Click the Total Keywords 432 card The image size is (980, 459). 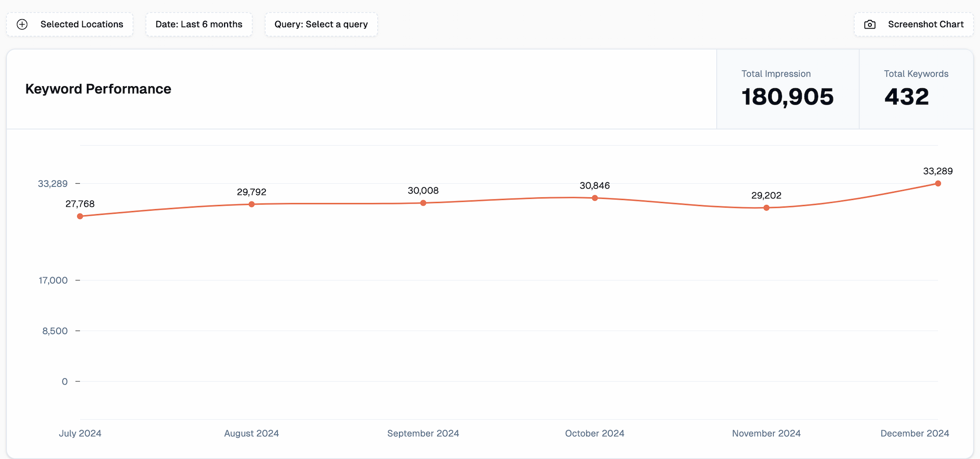[x=916, y=89]
